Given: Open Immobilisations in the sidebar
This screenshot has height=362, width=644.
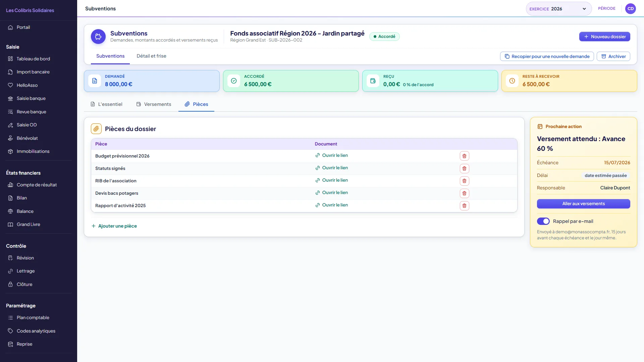Looking at the screenshot, I should (x=39, y=152).
